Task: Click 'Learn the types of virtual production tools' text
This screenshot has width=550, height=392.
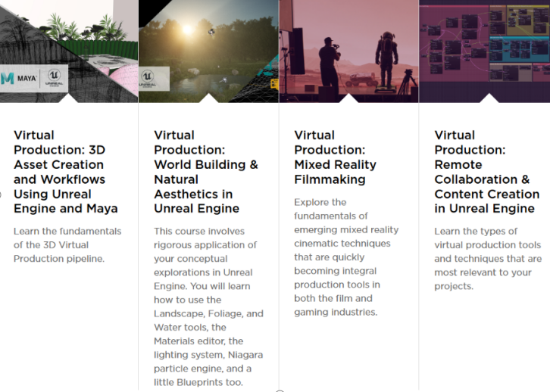Action: (x=488, y=259)
